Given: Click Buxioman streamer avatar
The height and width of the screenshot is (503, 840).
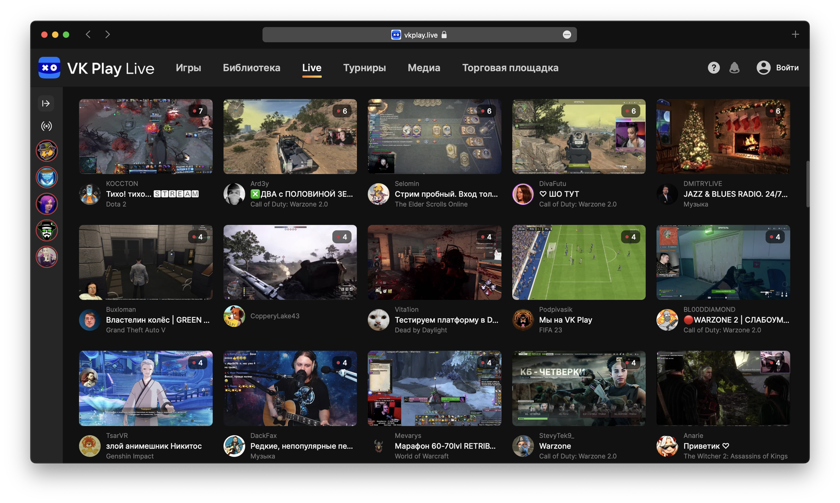Looking at the screenshot, I should click(90, 320).
